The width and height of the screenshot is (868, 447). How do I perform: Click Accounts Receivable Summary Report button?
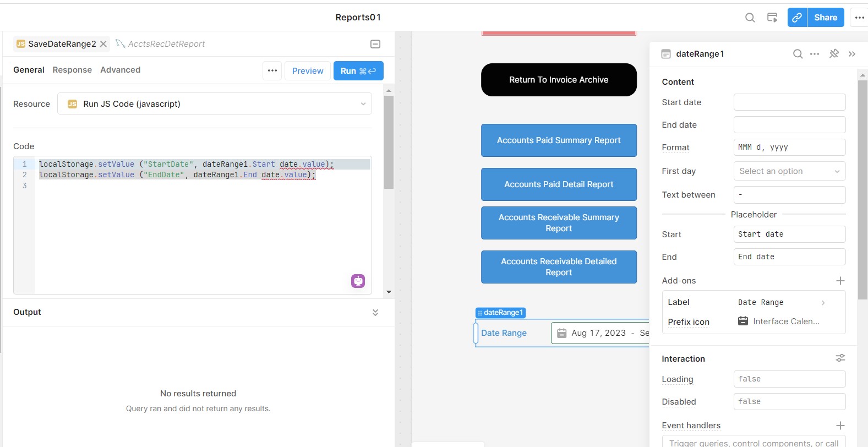559,223
